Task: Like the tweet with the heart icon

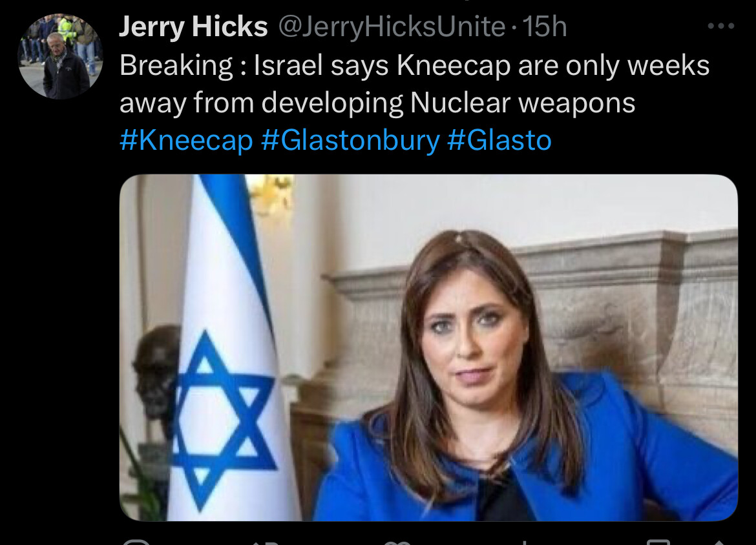Action: click(x=396, y=542)
